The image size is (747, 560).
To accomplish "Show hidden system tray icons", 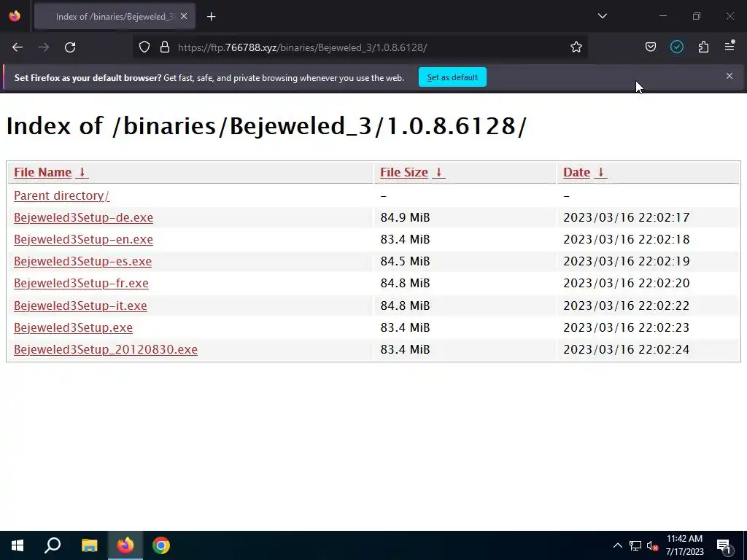I will pyautogui.click(x=617, y=545).
